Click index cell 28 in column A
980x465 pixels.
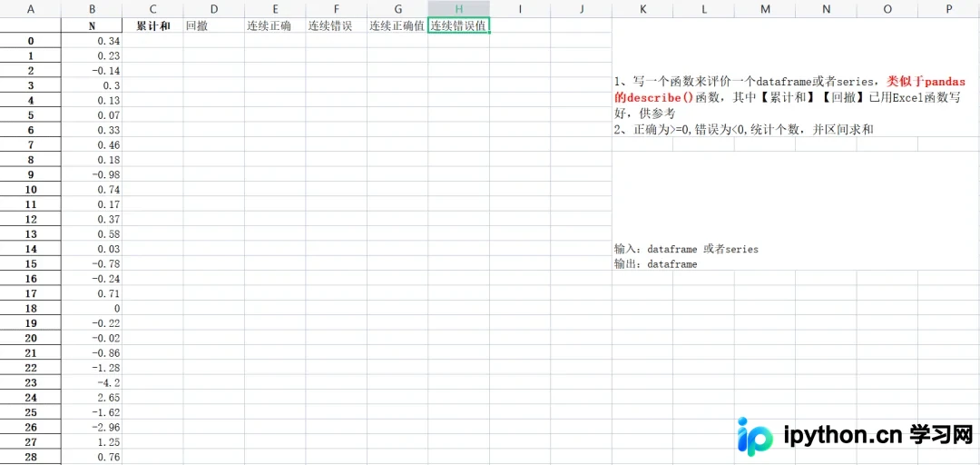point(31,457)
